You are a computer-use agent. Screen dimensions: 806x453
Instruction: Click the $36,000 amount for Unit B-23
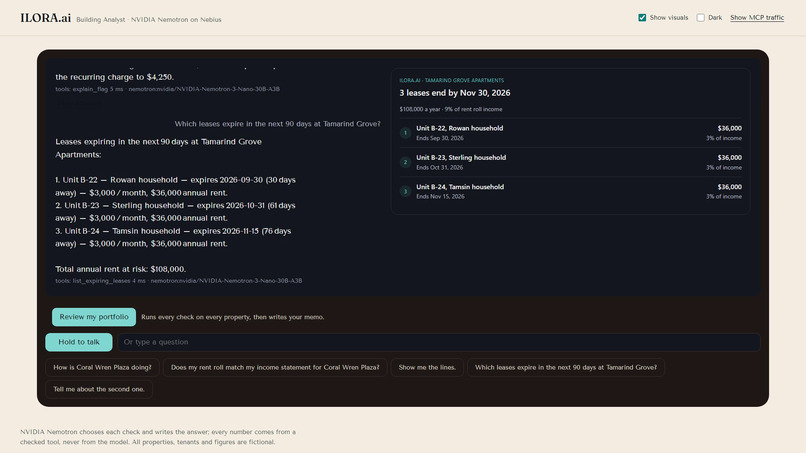coord(729,158)
